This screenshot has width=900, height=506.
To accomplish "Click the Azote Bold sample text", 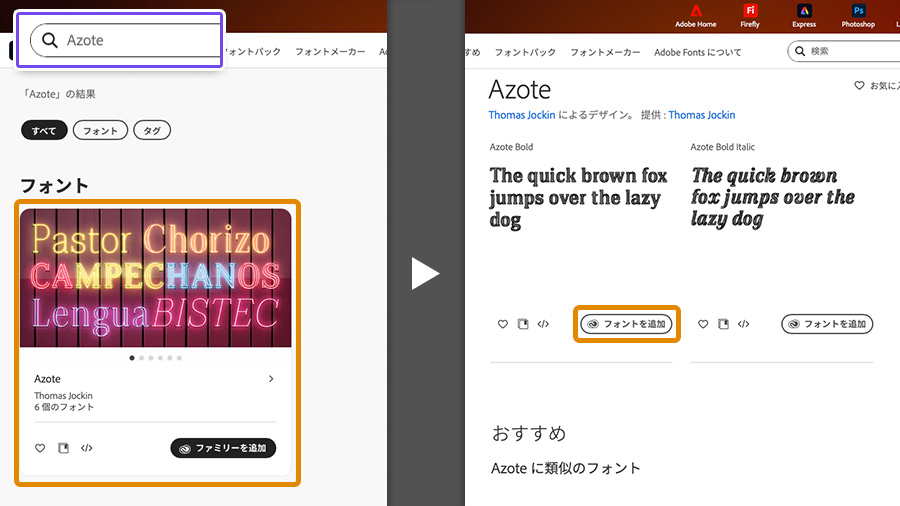I will click(x=579, y=197).
